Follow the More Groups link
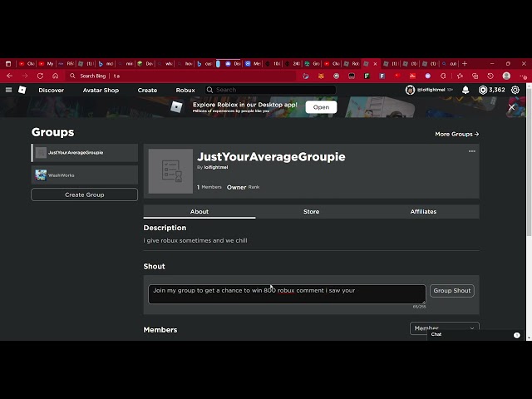The height and width of the screenshot is (399, 532). coord(457,135)
